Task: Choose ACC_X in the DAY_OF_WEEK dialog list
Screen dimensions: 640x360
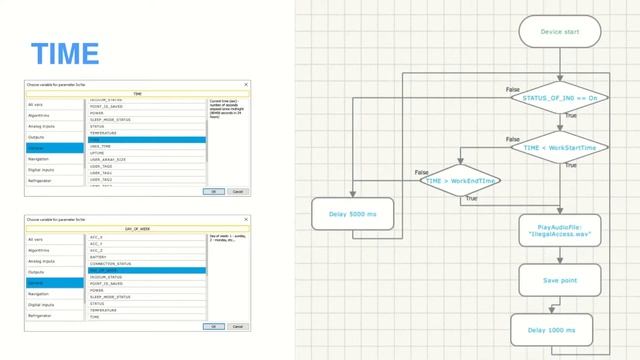Action: click(x=147, y=237)
